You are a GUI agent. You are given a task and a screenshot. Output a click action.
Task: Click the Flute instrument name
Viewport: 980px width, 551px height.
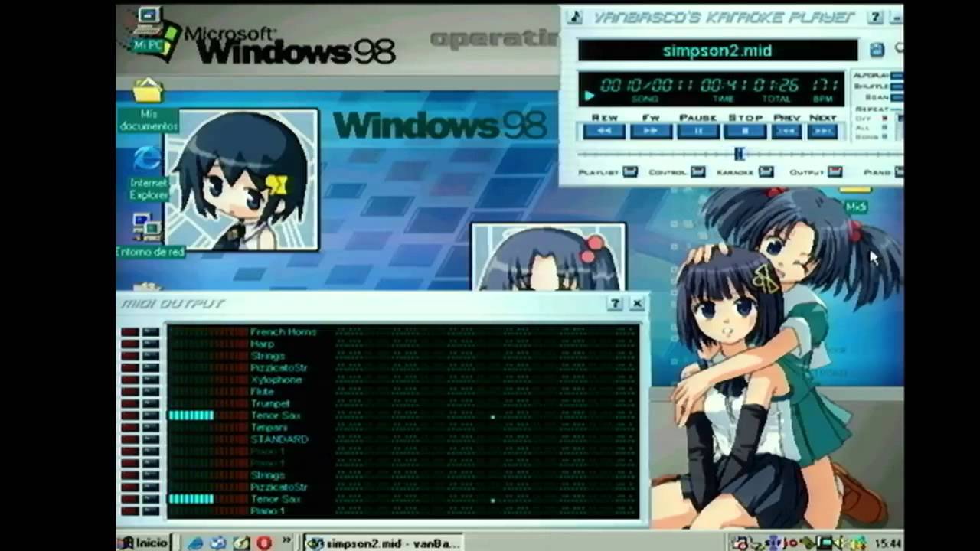[262, 392]
